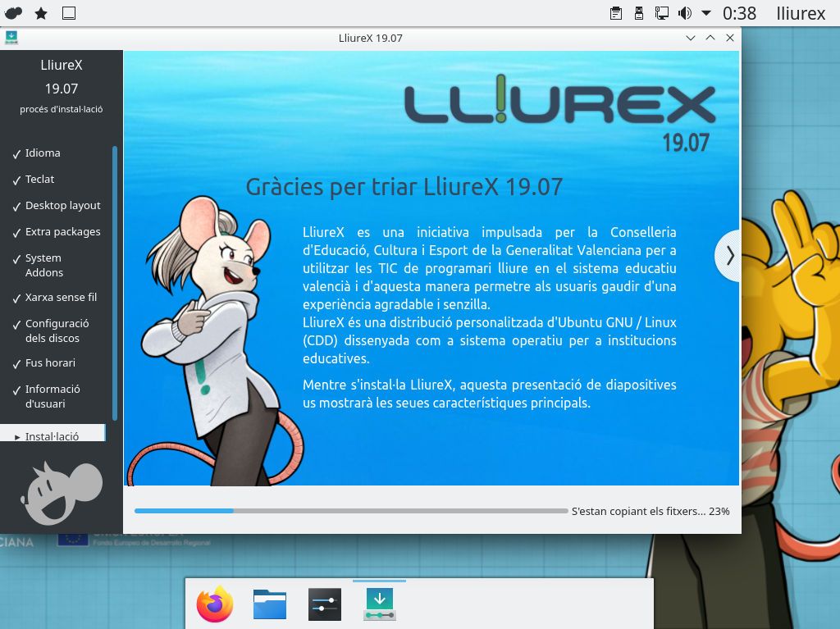Open the clipboard tray icon
Screen dimensions: 840x629
tap(616, 13)
